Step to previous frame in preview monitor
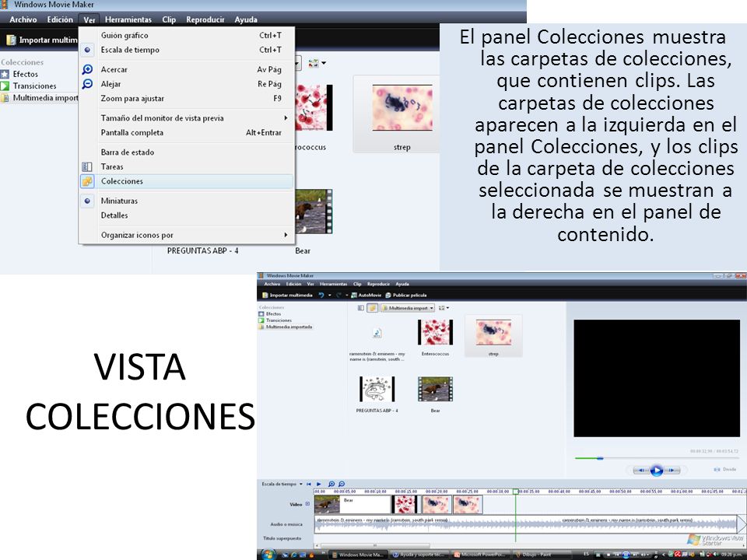747x560 pixels. pos(640,471)
